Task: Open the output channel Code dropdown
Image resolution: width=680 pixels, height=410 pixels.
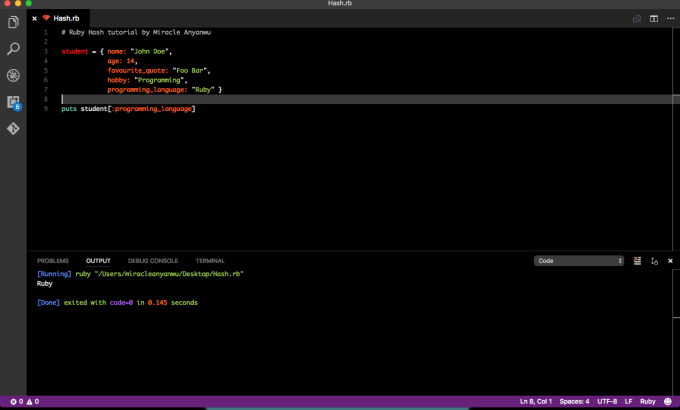Action: (x=579, y=260)
